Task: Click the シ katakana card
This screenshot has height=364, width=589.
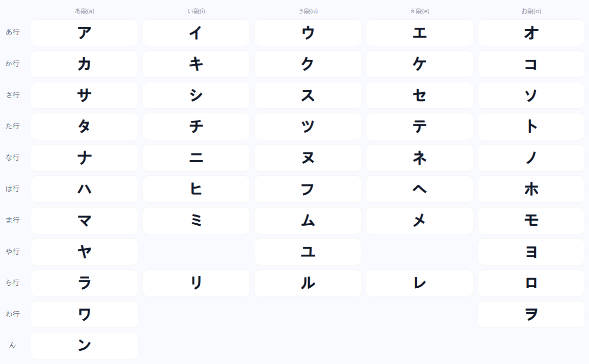Action: (x=196, y=95)
